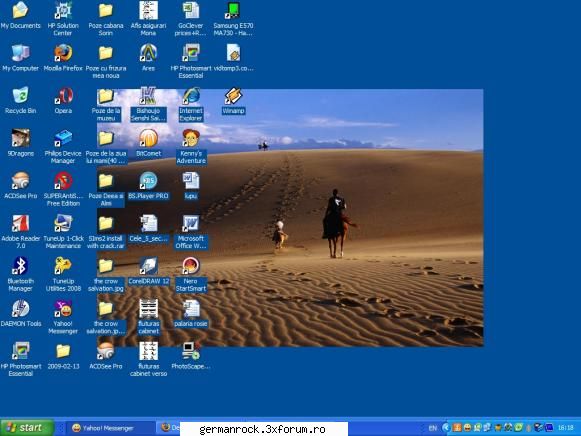Launch Mozilla Firefox shortcut
Screen dimensions: 581x436
tap(63, 53)
